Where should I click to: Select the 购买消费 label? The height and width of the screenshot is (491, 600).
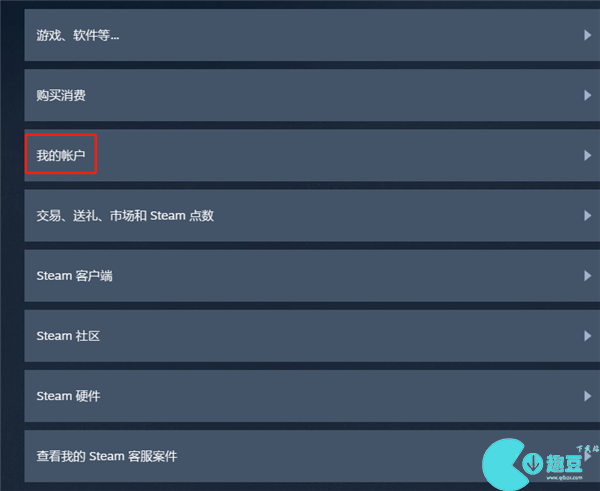pos(61,95)
